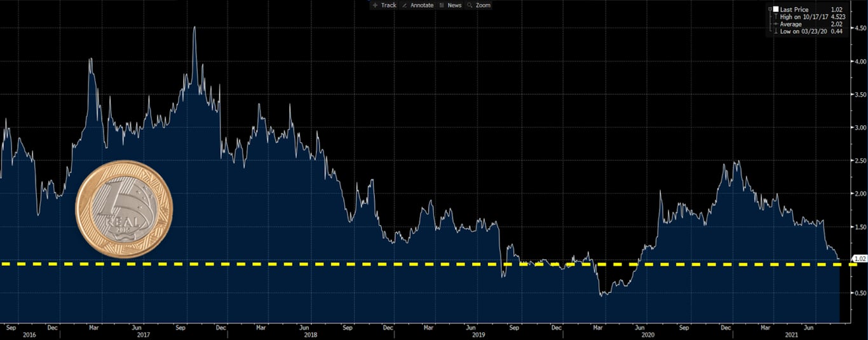Click the 0.50 y-axis label
The width and height of the screenshot is (868, 340).
tap(860, 292)
